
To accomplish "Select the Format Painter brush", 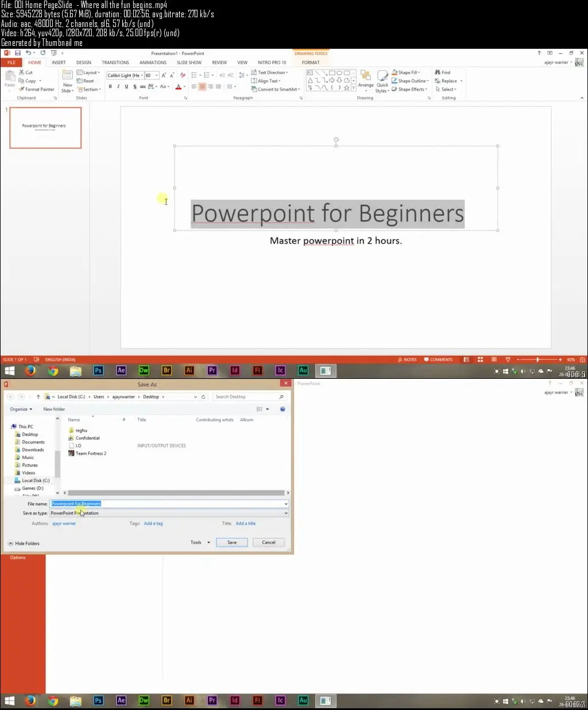I will (22, 89).
